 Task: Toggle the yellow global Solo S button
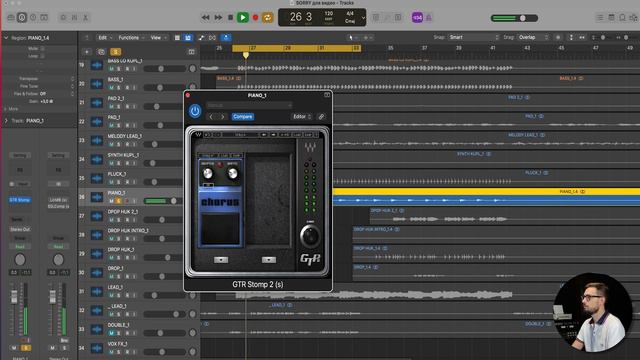(x=116, y=52)
